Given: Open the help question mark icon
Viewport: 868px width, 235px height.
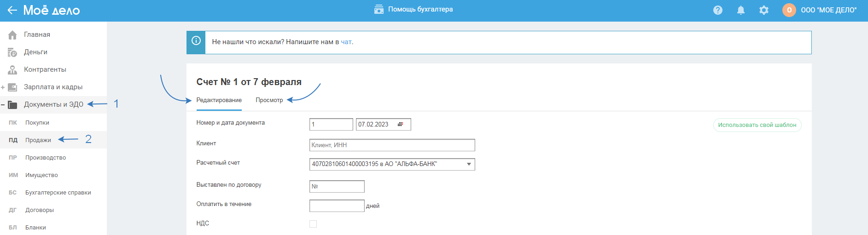Looking at the screenshot, I should point(717,10).
